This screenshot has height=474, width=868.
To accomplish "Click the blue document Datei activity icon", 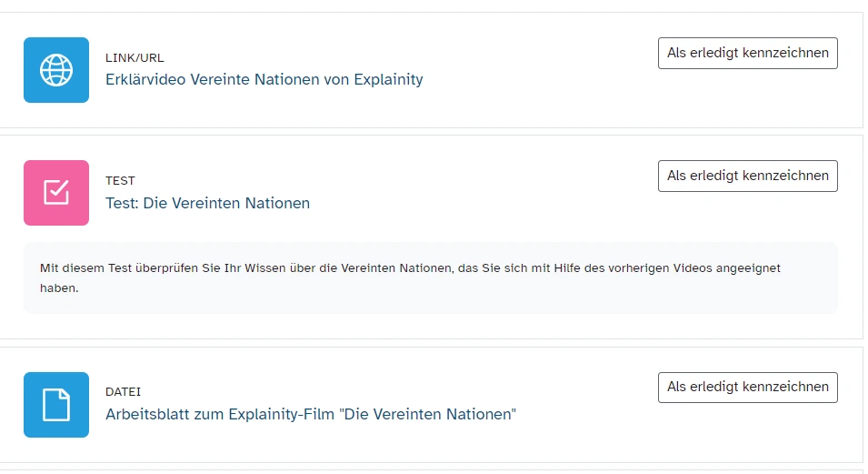I will click(56, 405).
